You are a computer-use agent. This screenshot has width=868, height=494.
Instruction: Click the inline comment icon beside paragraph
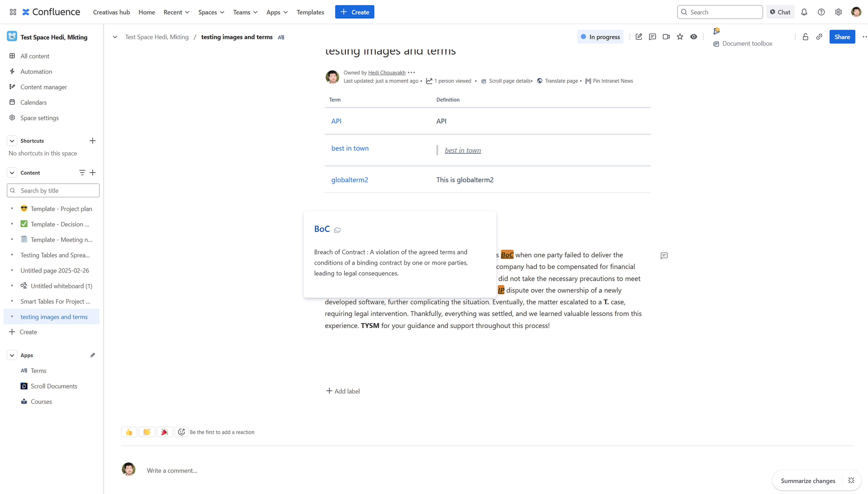[664, 255]
